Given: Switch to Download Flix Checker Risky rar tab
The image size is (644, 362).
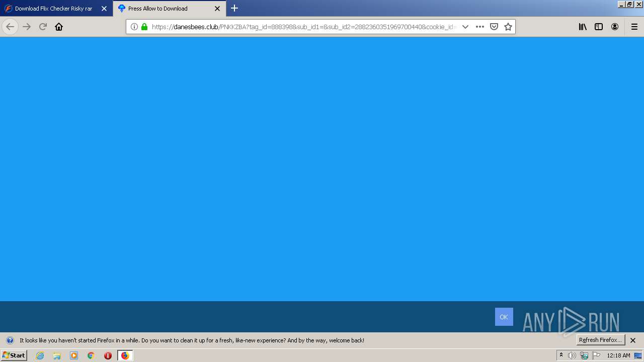Looking at the screenshot, I should (56, 9).
